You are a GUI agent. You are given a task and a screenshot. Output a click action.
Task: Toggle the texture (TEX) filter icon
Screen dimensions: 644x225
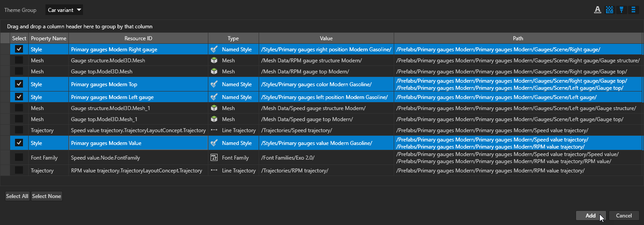click(x=610, y=10)
